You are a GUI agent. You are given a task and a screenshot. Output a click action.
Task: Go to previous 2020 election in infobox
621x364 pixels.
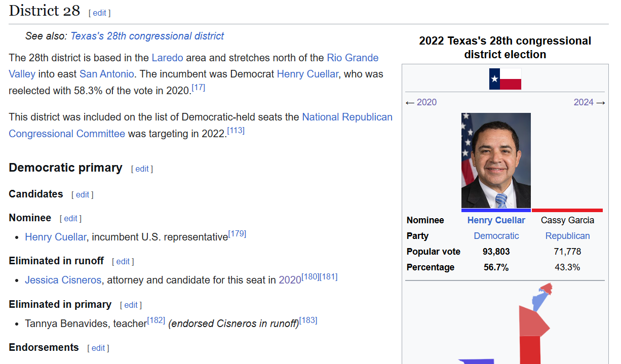(426, 102)
